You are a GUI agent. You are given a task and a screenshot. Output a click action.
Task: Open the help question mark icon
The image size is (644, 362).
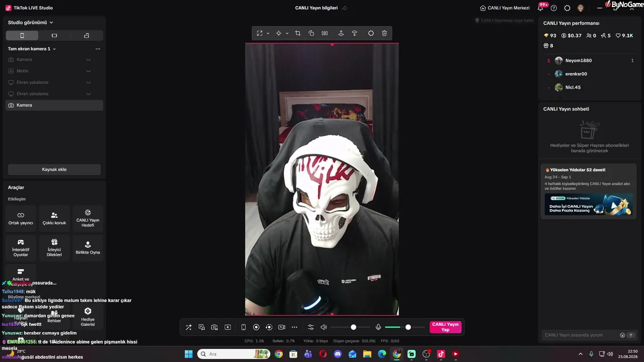coord(554,8)
